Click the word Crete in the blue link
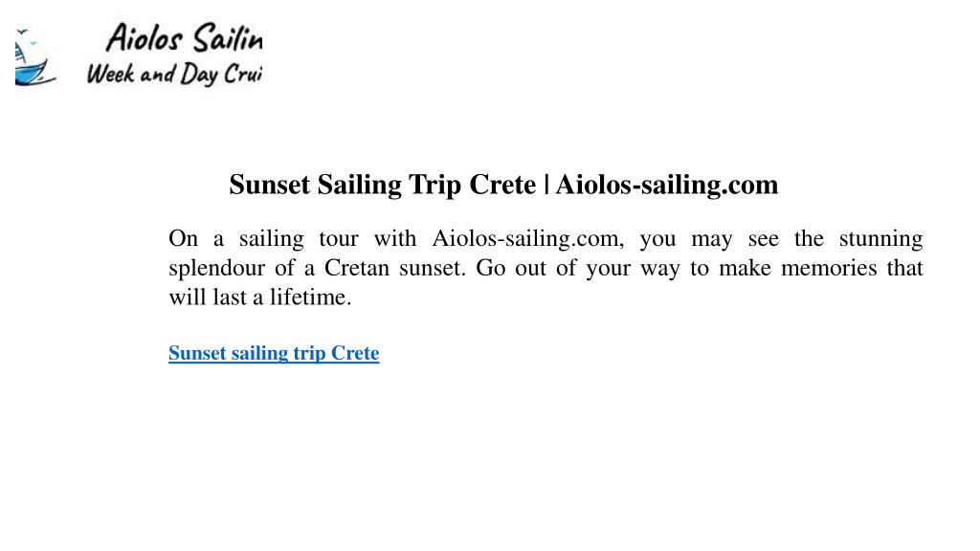The width and height of the screenshot is (980, 551). pyautogui.click(x=355, y=353)
